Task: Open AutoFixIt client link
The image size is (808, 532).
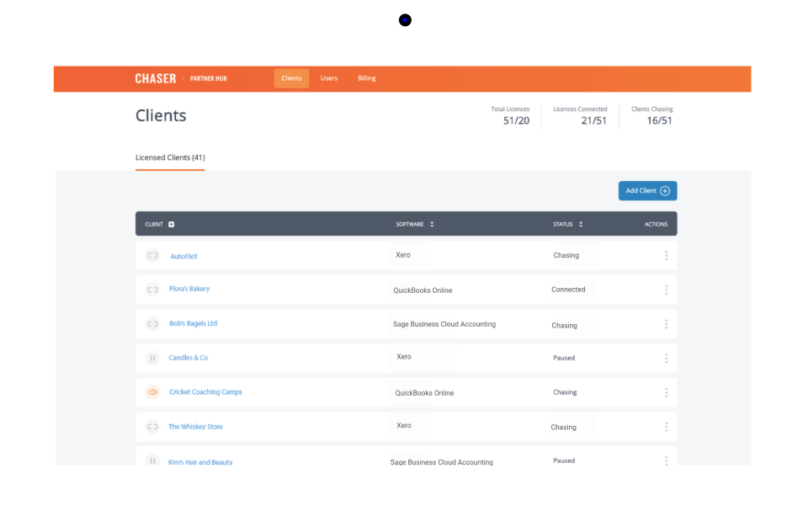Action: point(183,256)
